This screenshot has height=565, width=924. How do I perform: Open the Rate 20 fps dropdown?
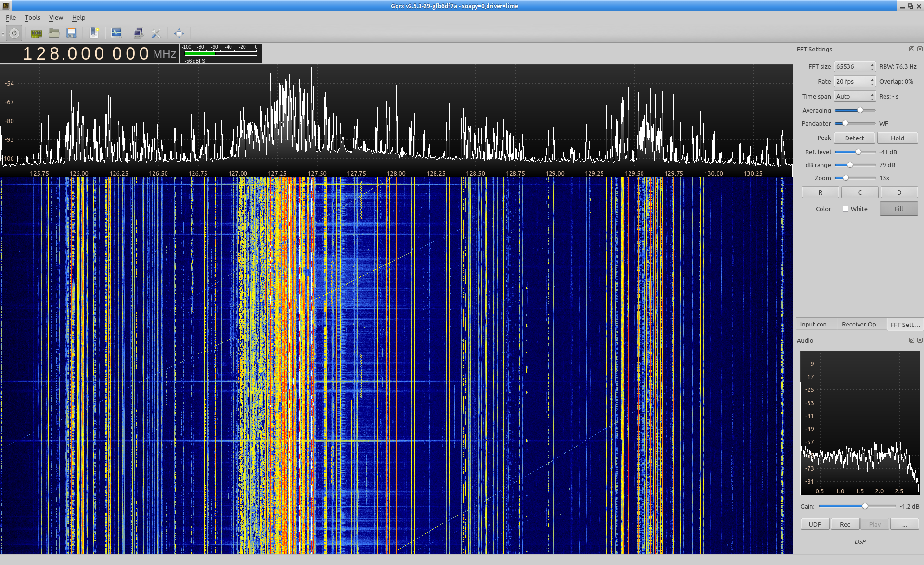point(854,82)
